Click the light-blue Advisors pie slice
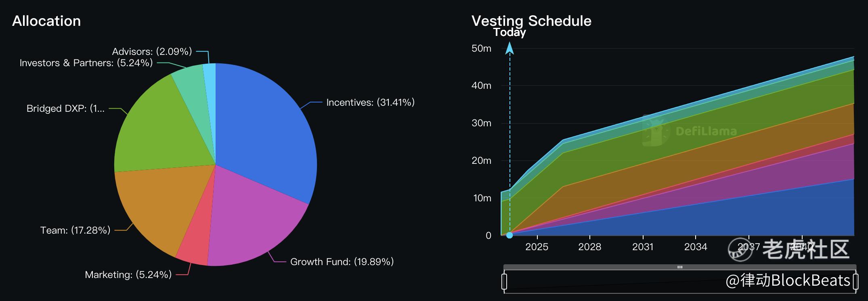868x301 pixels. (210, 73)
